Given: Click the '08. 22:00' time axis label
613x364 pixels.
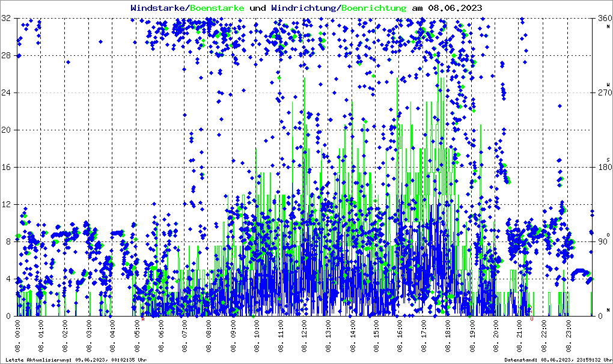Looking at the screenshot, I should click(x=543, y=336).
